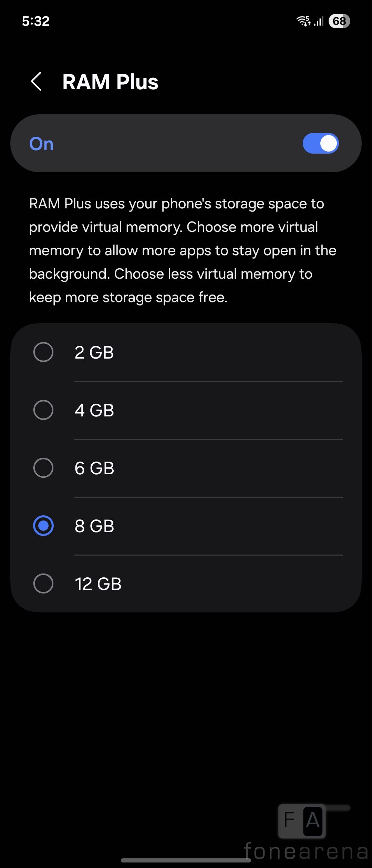Tap the "12 GB" text label

coord(98,584)
